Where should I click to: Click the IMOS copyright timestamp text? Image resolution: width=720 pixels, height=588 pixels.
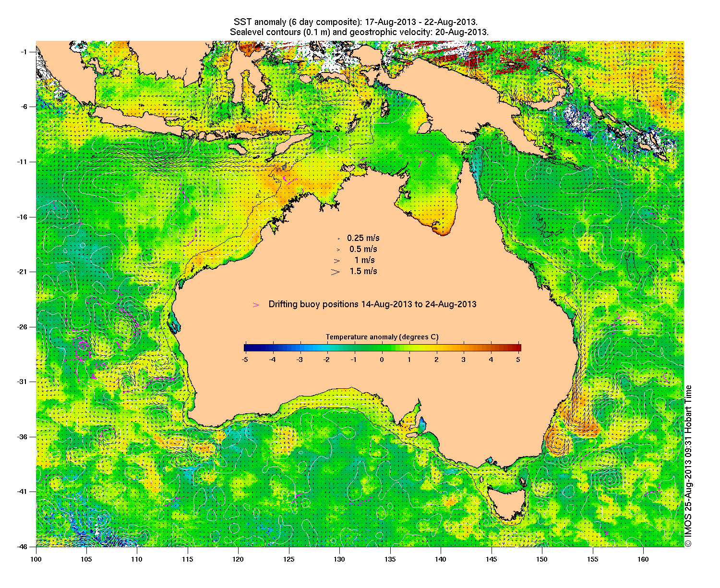pos(688,466)
